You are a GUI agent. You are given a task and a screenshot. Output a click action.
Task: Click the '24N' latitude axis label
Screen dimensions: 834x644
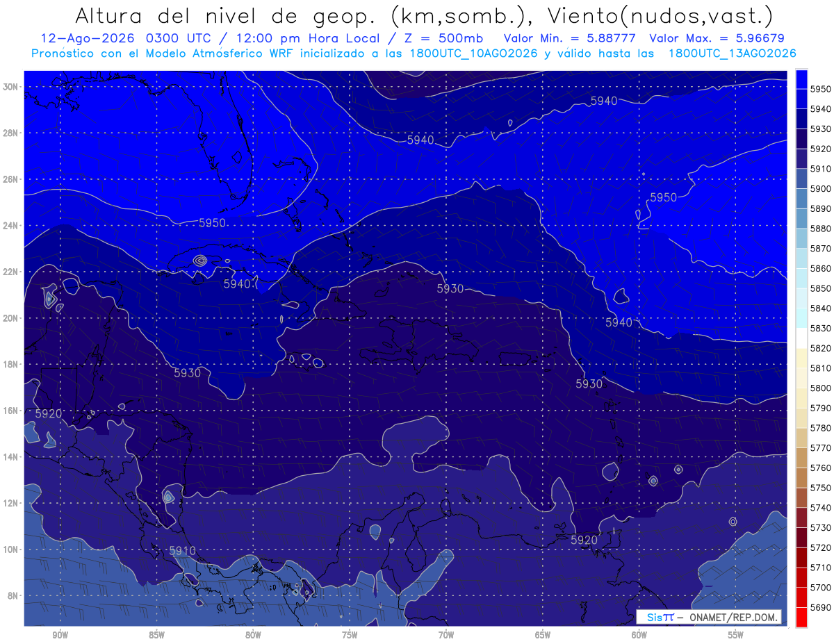[11, 226]
